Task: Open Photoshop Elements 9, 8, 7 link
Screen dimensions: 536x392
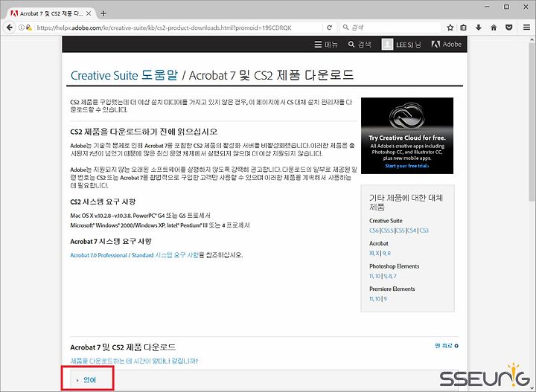Action: 390,276
